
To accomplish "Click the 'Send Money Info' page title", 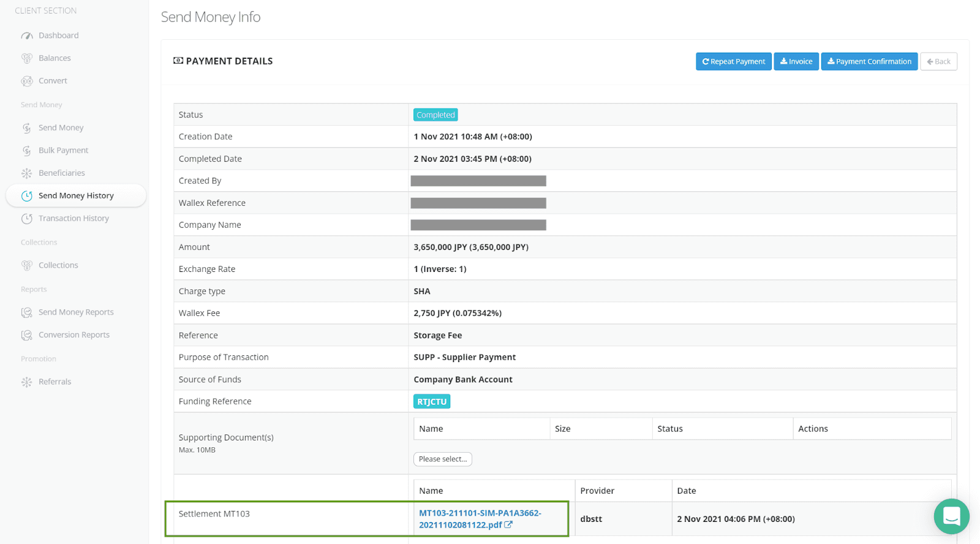I will pyautogui.click(x=211, y=17).
